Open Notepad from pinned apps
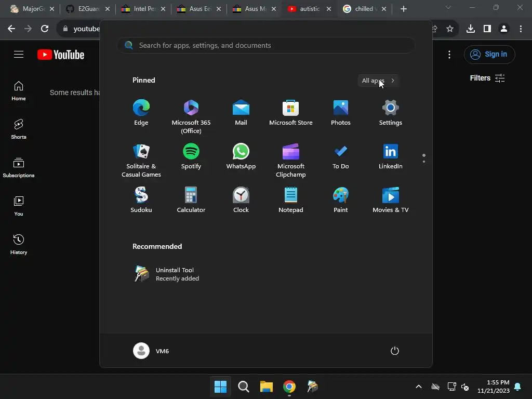 coord(291,200)
